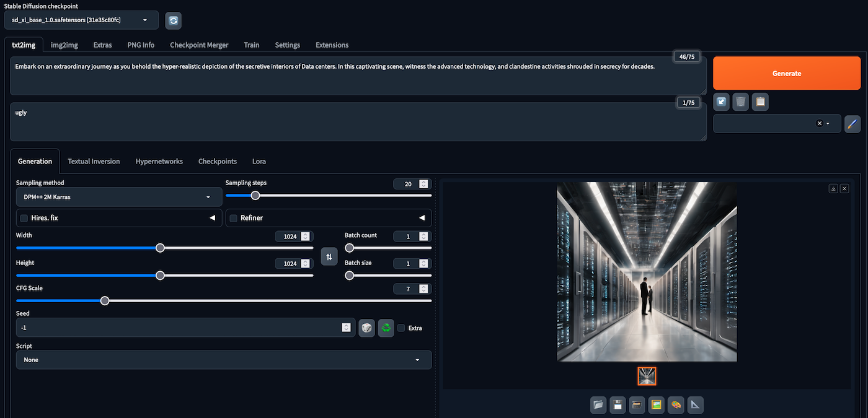Select the generated image thumbnail
Image resolution: width=868 pixels, height=418 pixels.
click(x=647, y=376)
